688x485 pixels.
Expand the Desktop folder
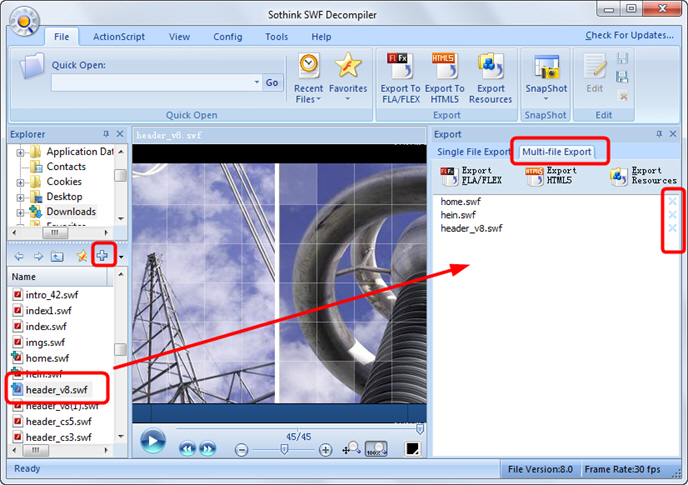[x=20, y=198]
